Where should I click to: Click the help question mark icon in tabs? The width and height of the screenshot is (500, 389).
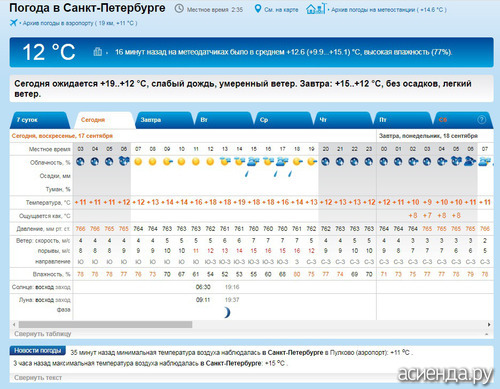point(481,120)
